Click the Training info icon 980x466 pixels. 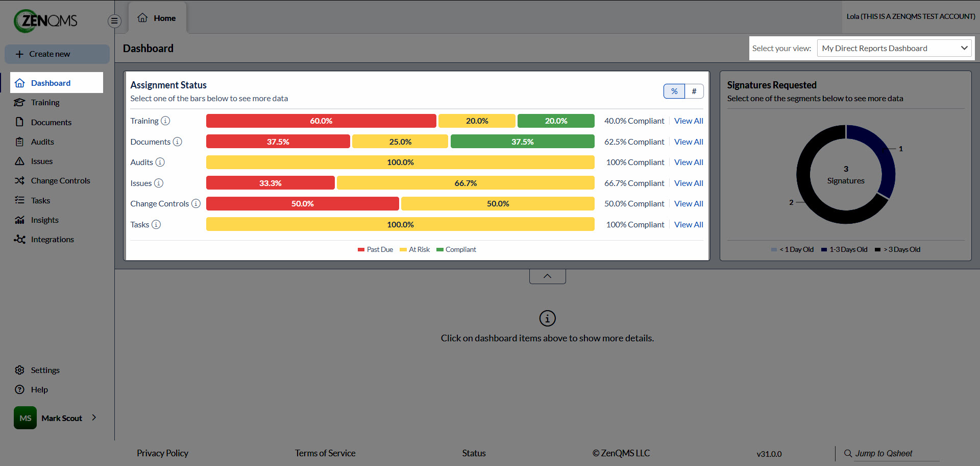coord(165,121)
